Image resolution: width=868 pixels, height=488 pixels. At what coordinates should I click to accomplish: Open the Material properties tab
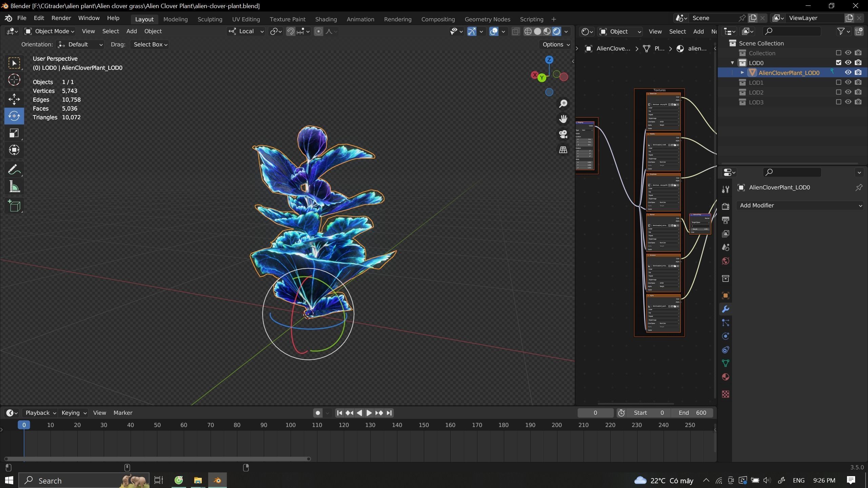click(x=725, y=377)
